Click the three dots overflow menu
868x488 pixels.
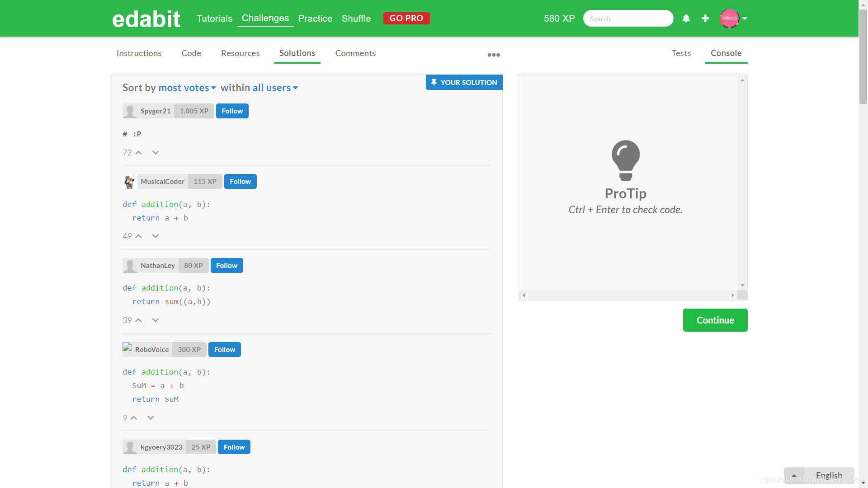(x=493, y=55)
